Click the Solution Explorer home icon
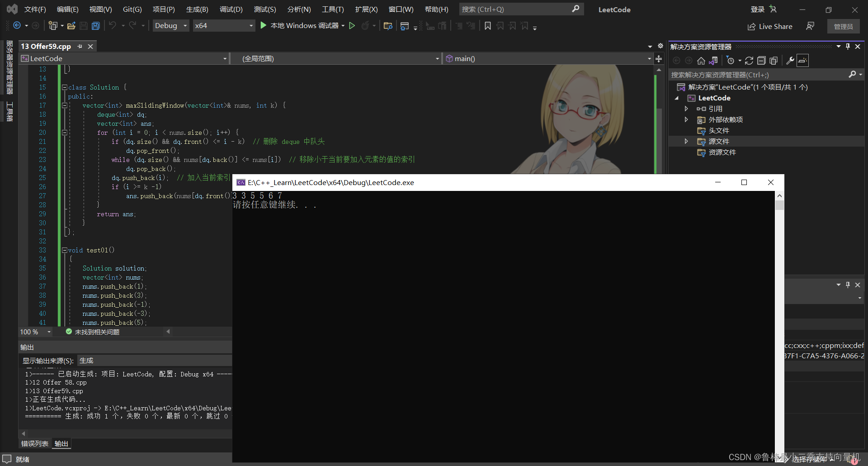This screenshot has width=868, height=466. (701, 61)
